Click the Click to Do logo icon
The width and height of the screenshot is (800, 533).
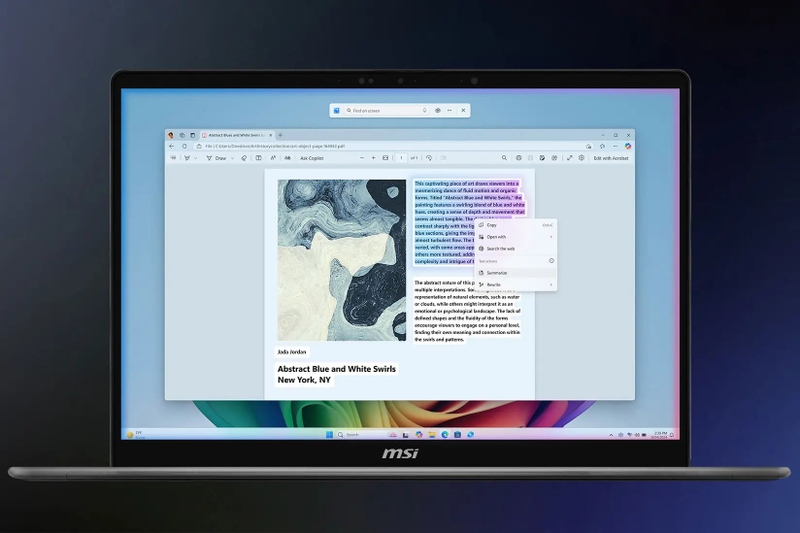click(x=337, y=110)
